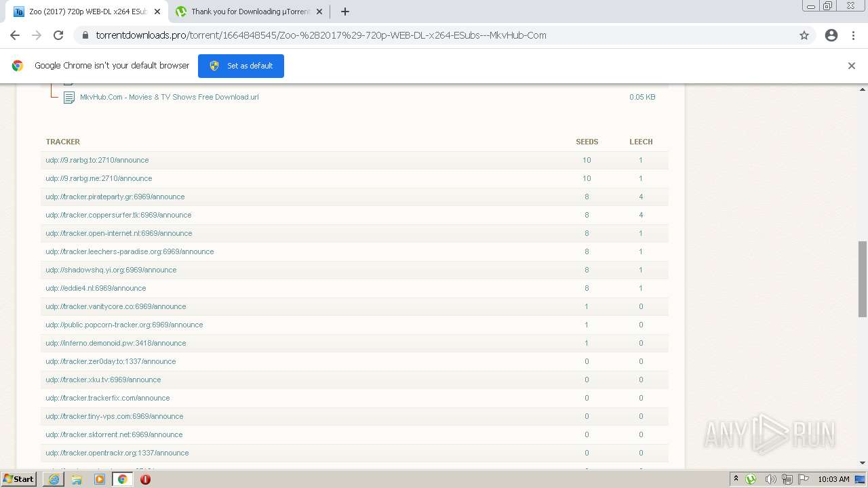
Task: Close the uTorrent download tab
Action: tap(319, 12)
